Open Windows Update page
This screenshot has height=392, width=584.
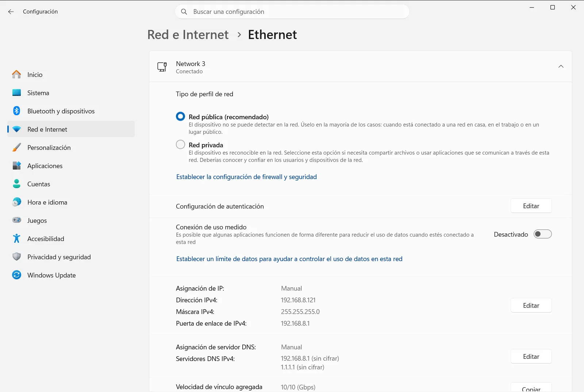pyautogui.click(x=71, y=275)
